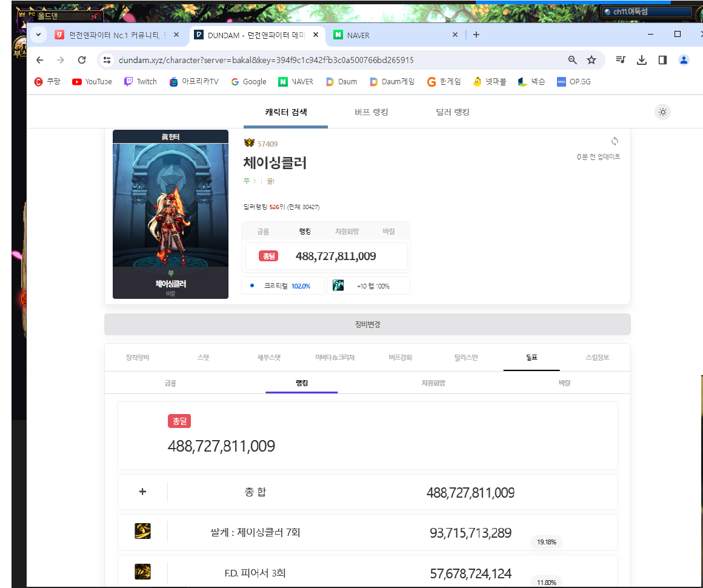Open the browser downloads icon
Image resolution: width=703 pixels, height=588 pixels.
[x=642, y=60]
